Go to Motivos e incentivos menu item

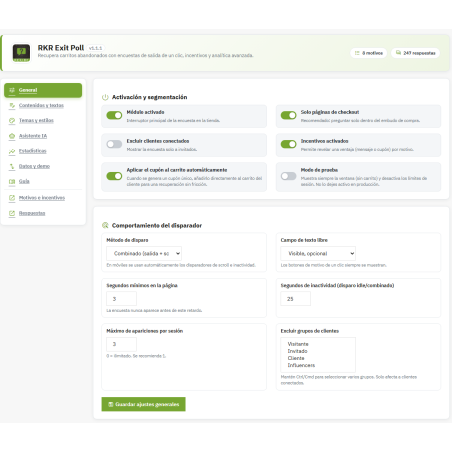(42, 198)
